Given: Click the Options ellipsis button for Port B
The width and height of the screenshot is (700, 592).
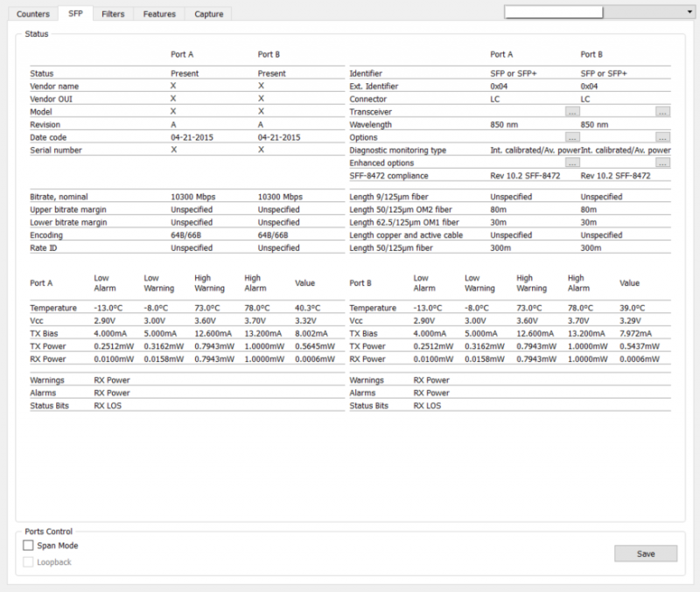Looking at the screenshot, I should pos(662,137).
